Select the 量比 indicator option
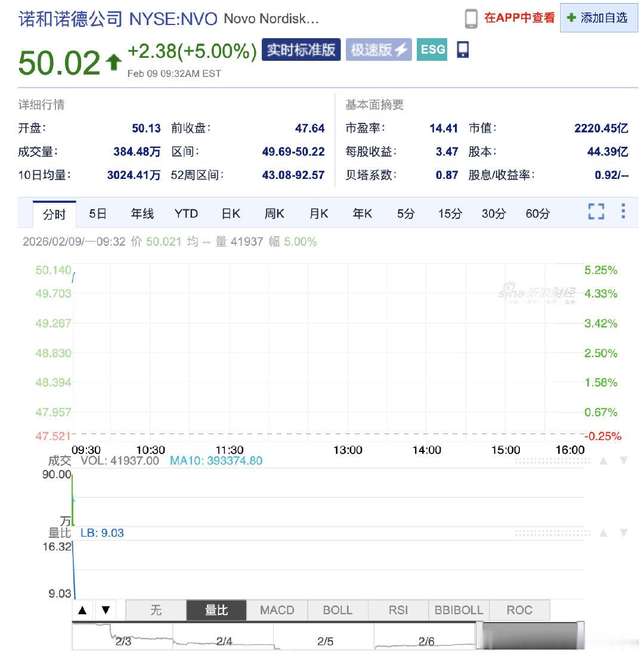 point(216,610)
